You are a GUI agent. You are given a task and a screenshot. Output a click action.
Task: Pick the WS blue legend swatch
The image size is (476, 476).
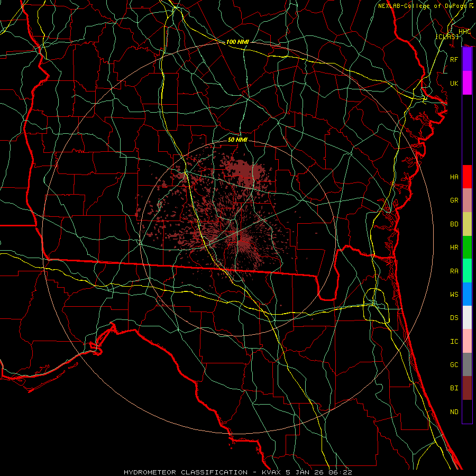pos(467,294)
